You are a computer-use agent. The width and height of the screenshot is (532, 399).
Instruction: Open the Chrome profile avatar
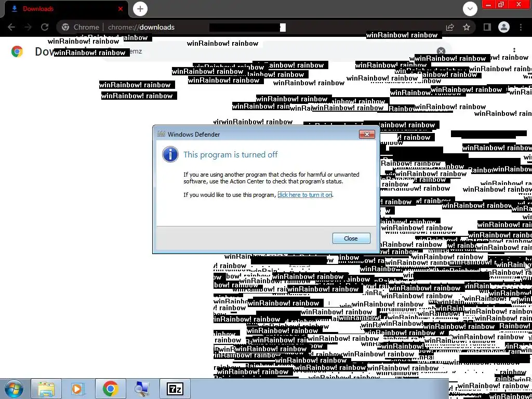[504, 27]
